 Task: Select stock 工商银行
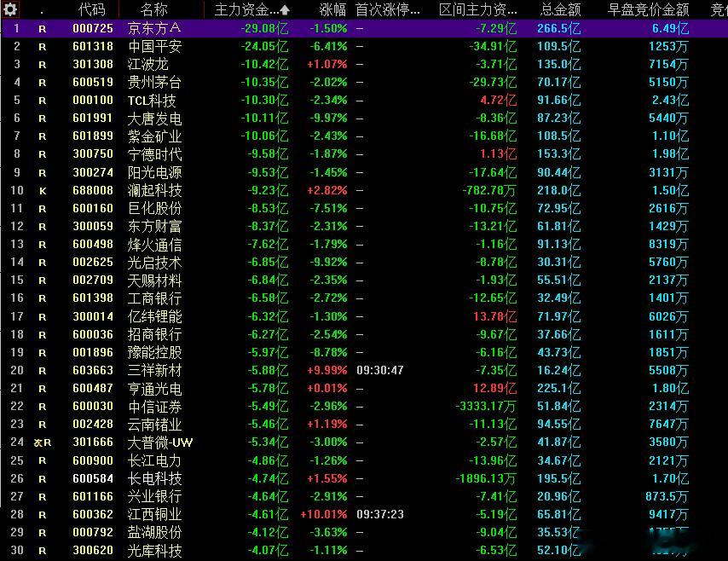(154, 298)
